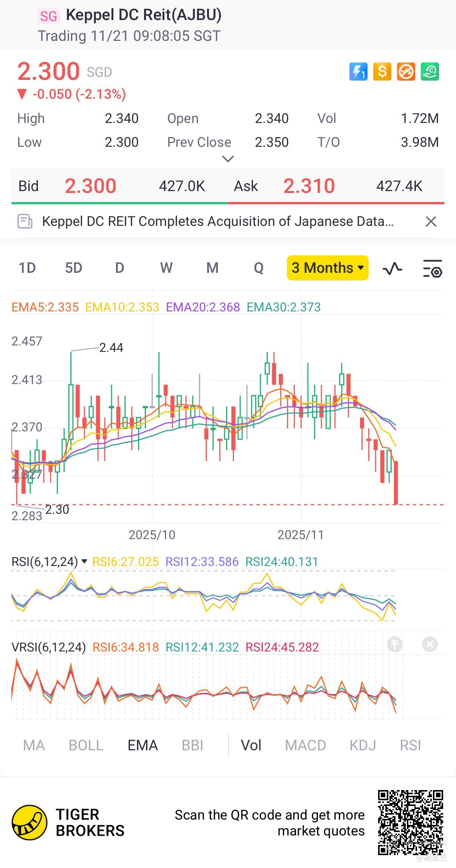Tap the RSI6:27.025 value
The image size is (456, 868).
(126, 562)
